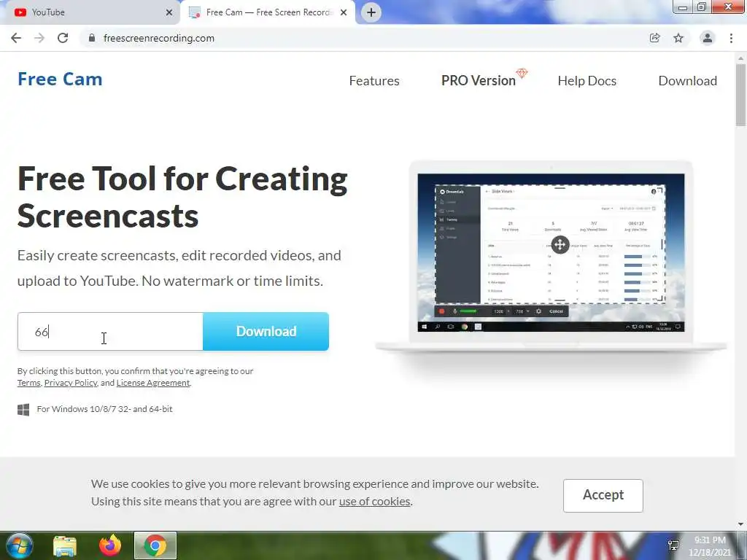This screenshot has height=560, width=747.
Task: Open the Features menu item
Action: point(374,81)
